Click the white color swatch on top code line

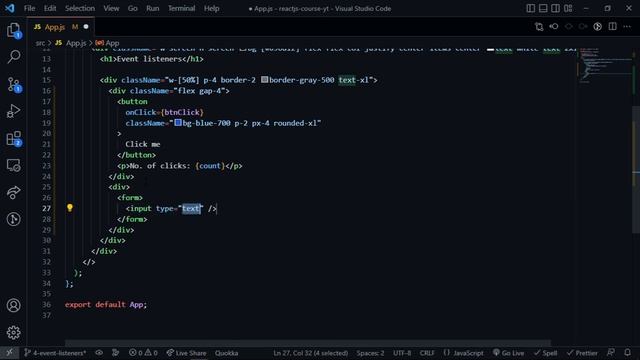click(x=490, y=49)
